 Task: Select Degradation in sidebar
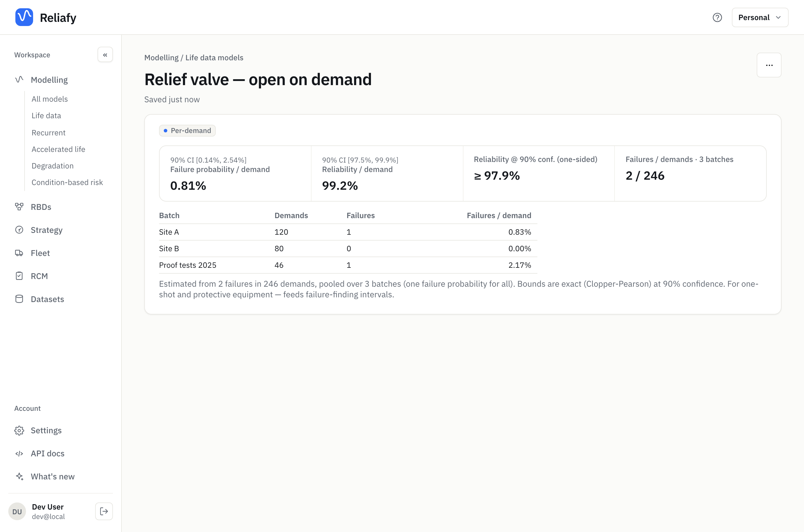coord(53,166)
